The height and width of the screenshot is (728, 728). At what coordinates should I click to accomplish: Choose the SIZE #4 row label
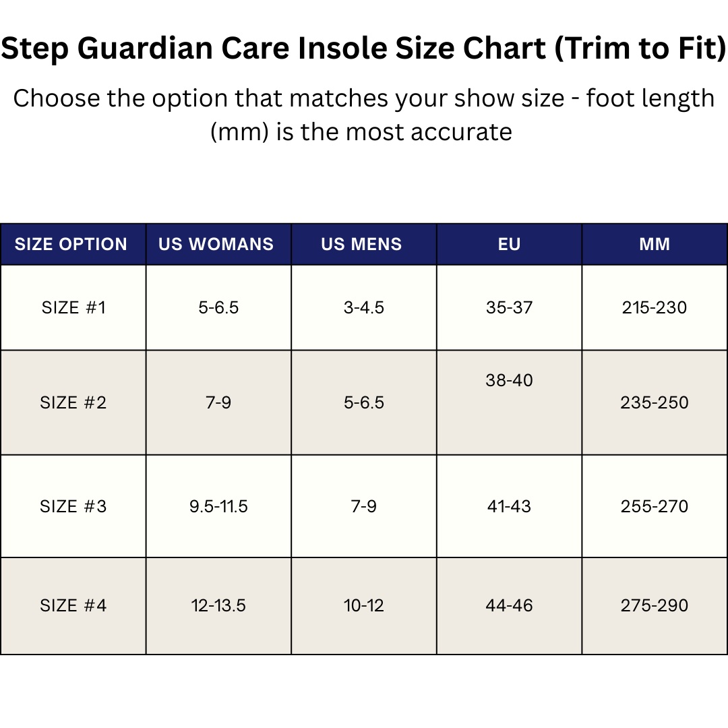pyautogui.click(x=73, y=605)
